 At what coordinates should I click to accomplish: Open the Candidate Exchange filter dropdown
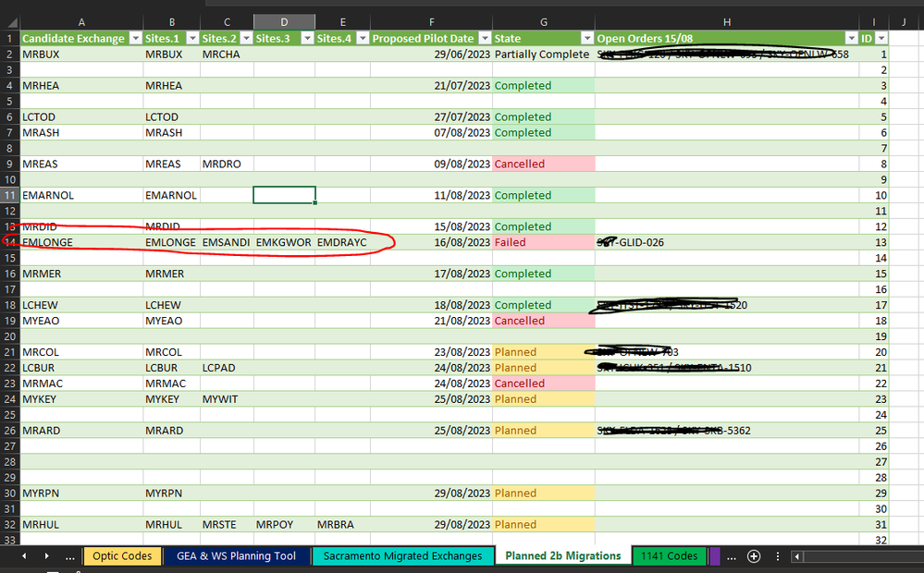[136, 38]
